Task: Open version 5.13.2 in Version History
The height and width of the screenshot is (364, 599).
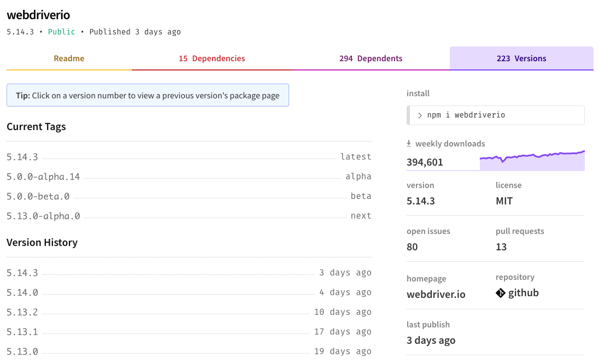Action: pos(22,312)
